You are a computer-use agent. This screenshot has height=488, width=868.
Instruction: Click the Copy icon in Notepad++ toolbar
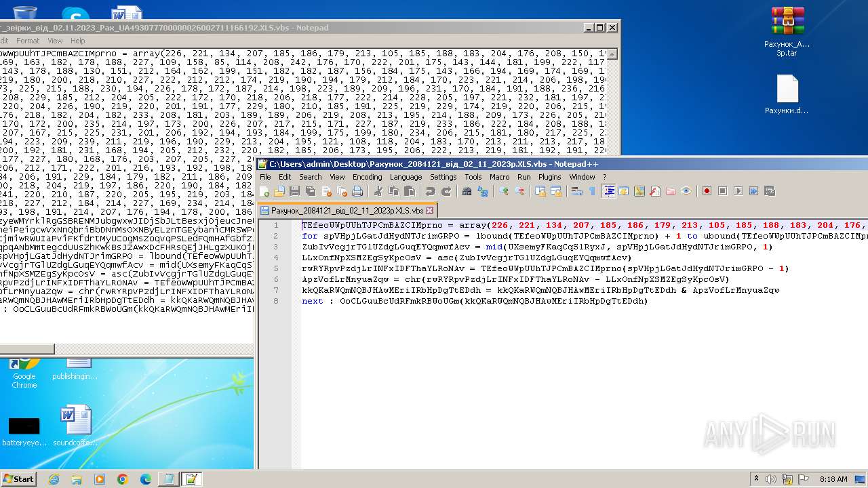tap(393, 191)
